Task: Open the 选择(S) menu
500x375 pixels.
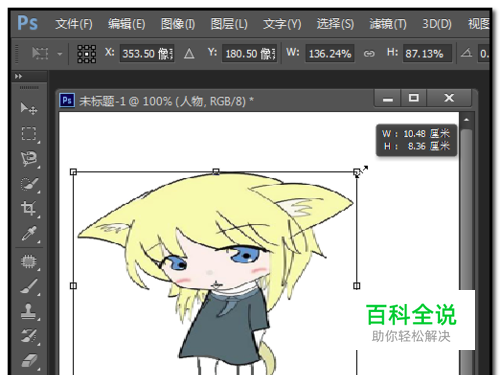Action: click(x=335, y=24)
